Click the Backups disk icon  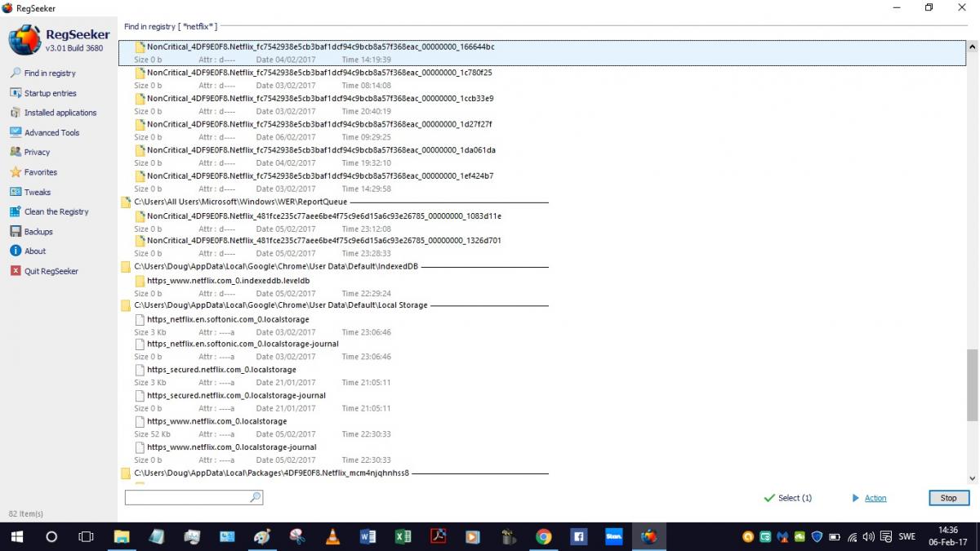[x=16, y=231]
